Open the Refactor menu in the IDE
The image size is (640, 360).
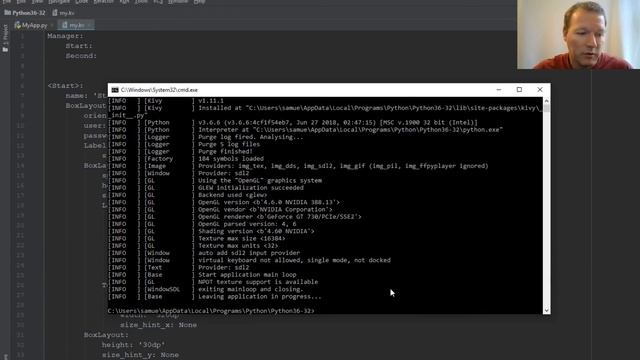coord(104,2)
